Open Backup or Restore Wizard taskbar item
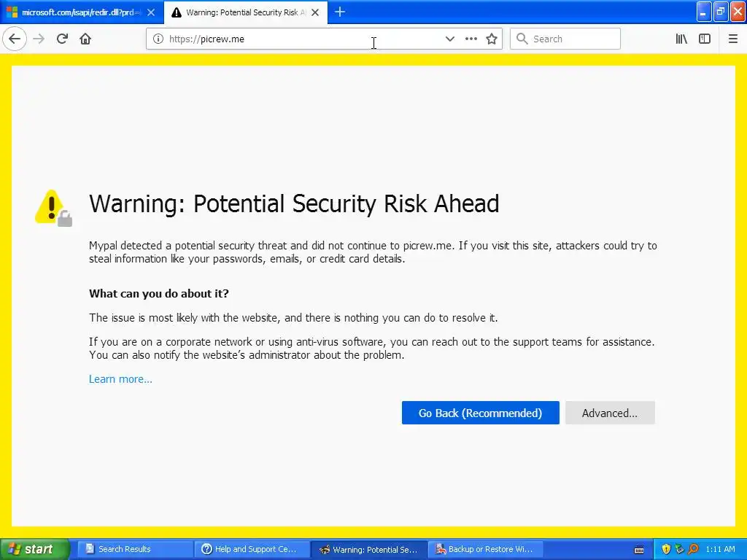 click(487, 549)
